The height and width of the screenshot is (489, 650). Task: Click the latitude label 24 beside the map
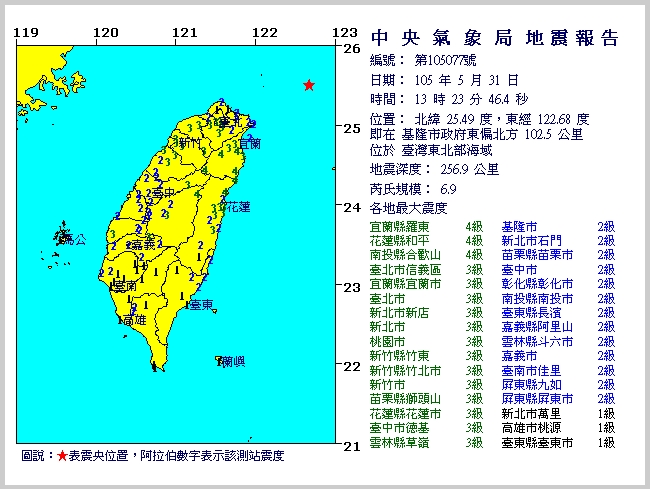pyautogui.click(x=352, y=207)
